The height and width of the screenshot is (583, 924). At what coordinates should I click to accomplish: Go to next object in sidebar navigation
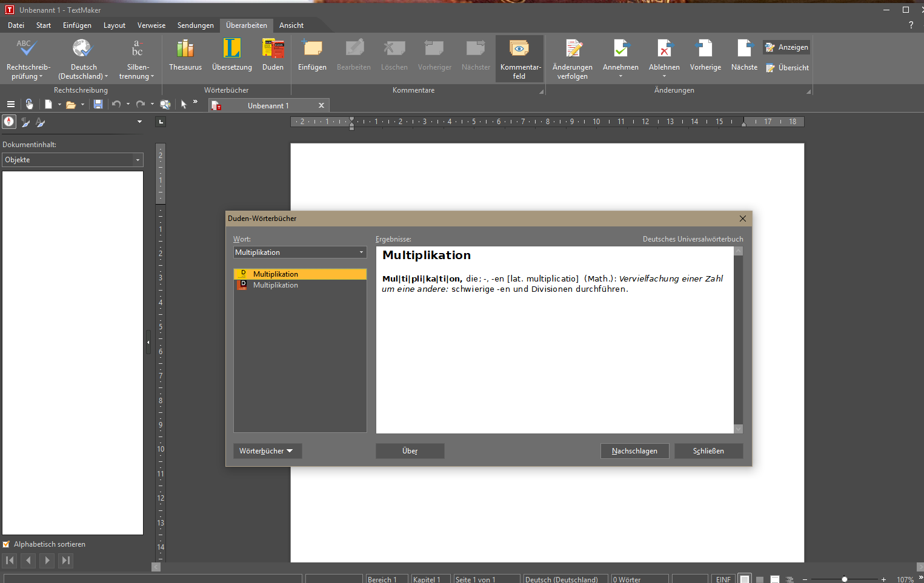pos(47,561)
